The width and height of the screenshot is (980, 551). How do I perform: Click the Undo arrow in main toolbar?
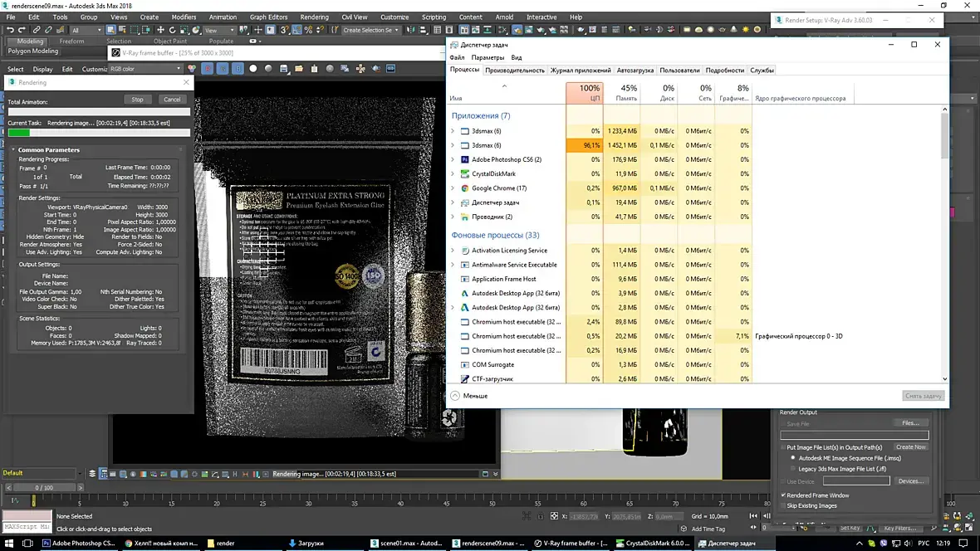(x=10, y=30)
